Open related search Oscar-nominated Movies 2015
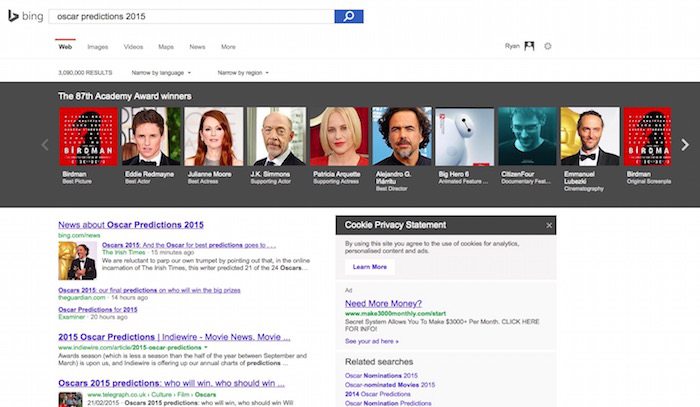The image size is (700, 407). click(390, 385)
